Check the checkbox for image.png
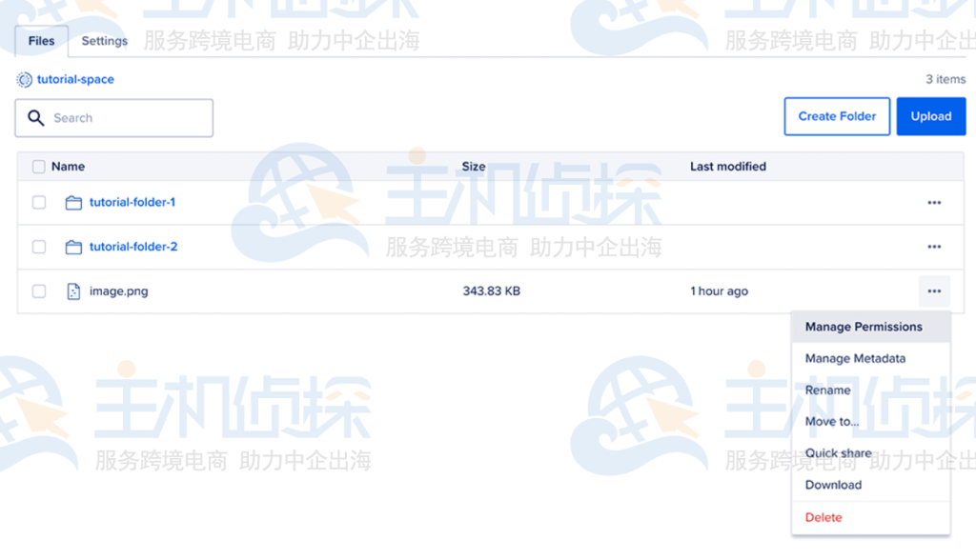The width and height of the screenshot is (976, 560). coord(38,291)
